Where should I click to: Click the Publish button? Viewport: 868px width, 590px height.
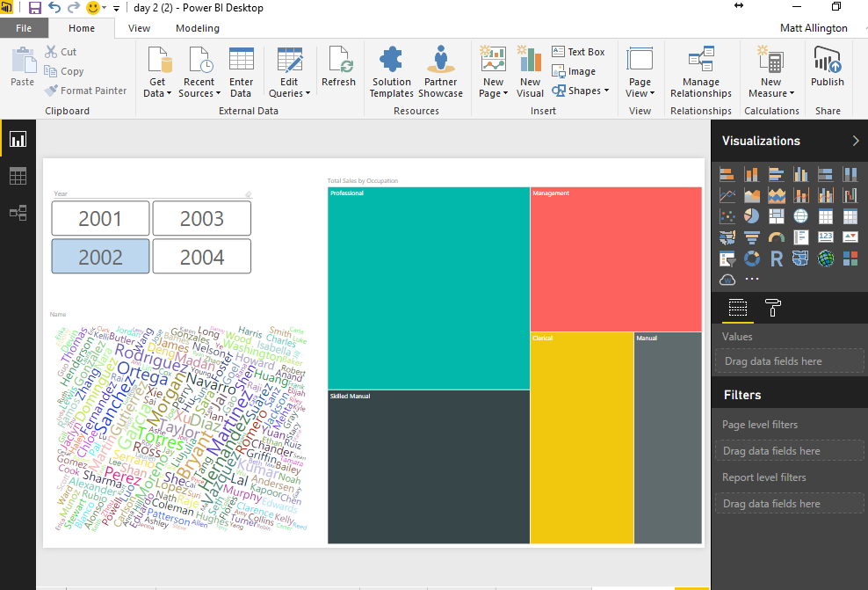coord(828,67)
